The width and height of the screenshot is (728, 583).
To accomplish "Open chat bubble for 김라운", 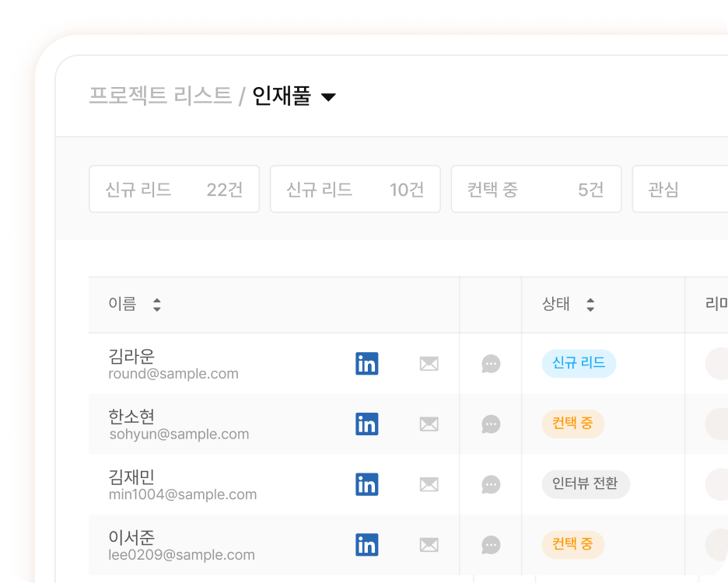I will click(x=491, y=364).
